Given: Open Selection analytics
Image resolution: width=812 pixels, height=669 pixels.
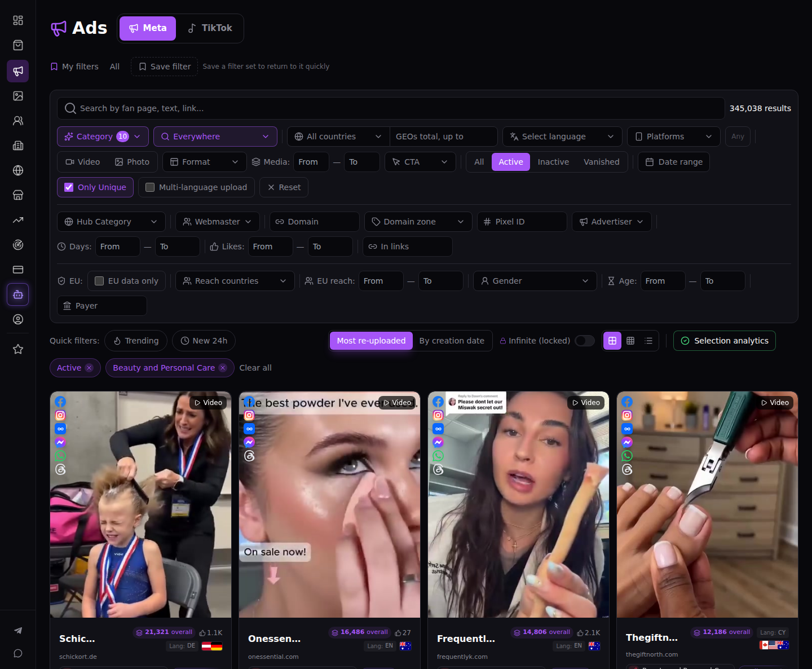Looking at the screenshot, I should click(x=725, y=341).
